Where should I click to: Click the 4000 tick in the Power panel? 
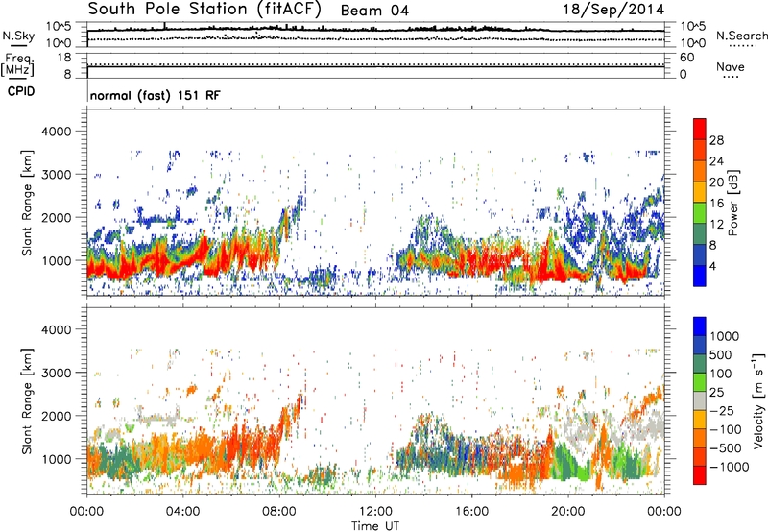click(x=56, y=132)
